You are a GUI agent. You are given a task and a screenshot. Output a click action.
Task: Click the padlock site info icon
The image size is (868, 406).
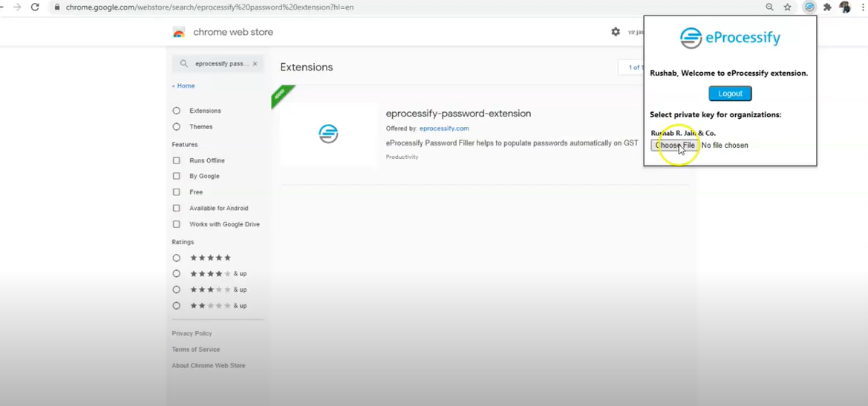tap(57, 7)
